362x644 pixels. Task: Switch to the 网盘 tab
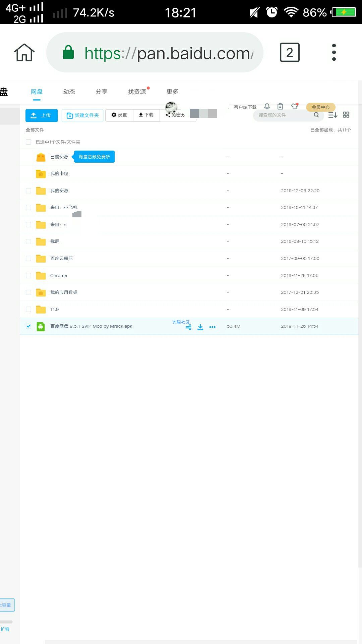tap(37, 92)
